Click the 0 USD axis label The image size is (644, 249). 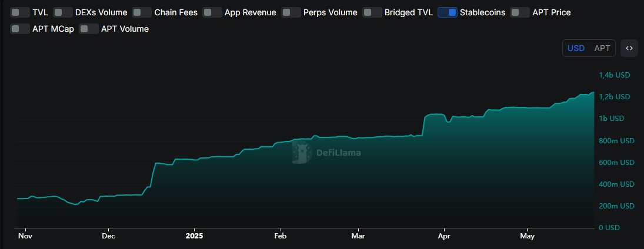coord(609,228)
